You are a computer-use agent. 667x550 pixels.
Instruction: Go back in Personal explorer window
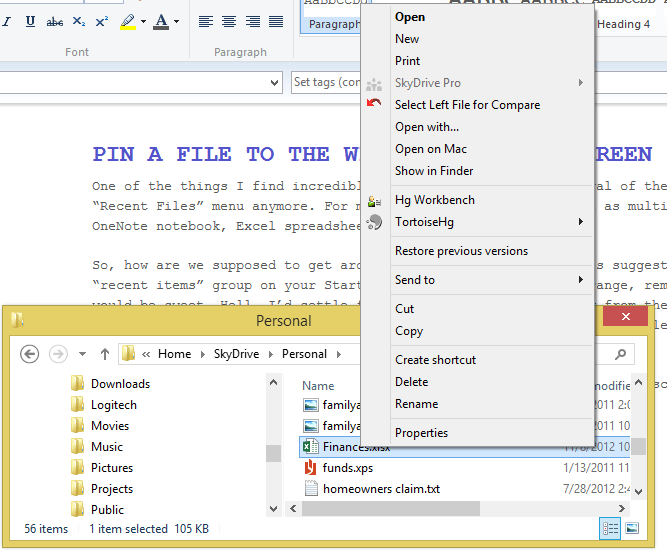[x=29, y=354]
